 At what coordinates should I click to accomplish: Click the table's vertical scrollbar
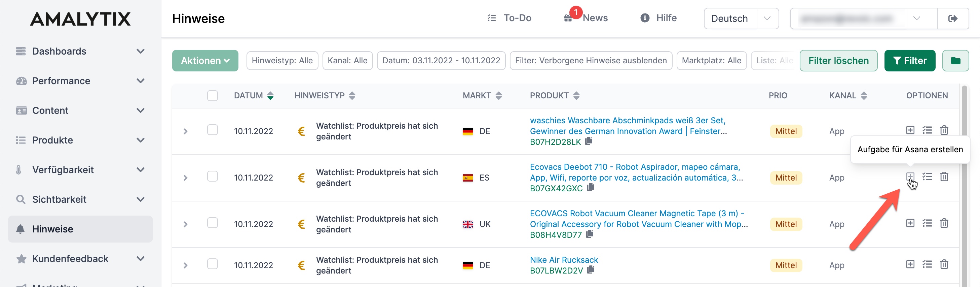click(964, 186)
